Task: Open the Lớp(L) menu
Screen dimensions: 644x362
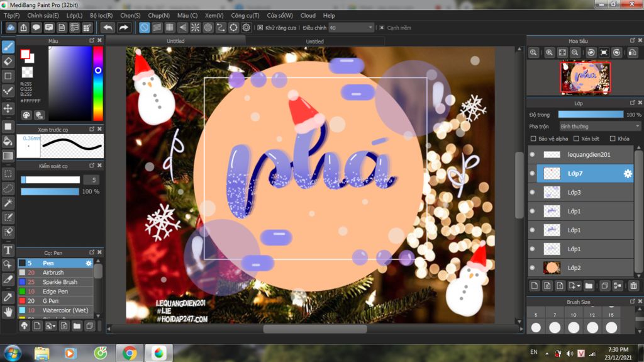Action: 74,15
